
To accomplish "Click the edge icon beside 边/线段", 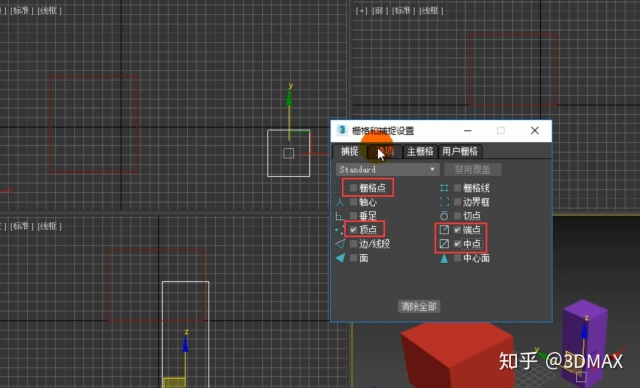I will tap(340, 244).
